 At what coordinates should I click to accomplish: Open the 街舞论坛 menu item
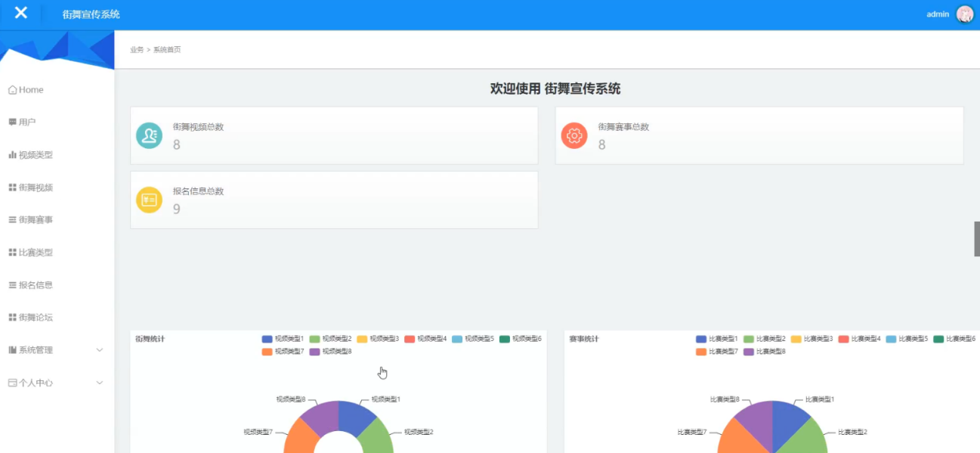point(57,318)
